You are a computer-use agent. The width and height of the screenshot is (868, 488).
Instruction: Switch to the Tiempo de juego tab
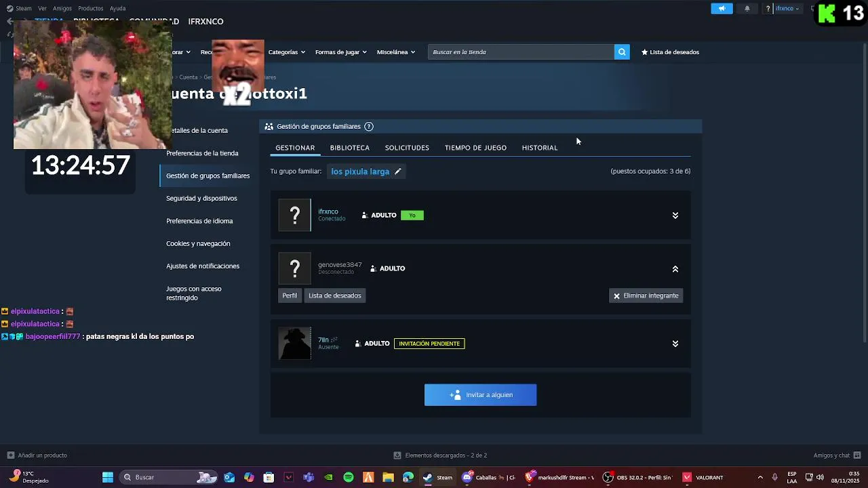click(475, 148)
